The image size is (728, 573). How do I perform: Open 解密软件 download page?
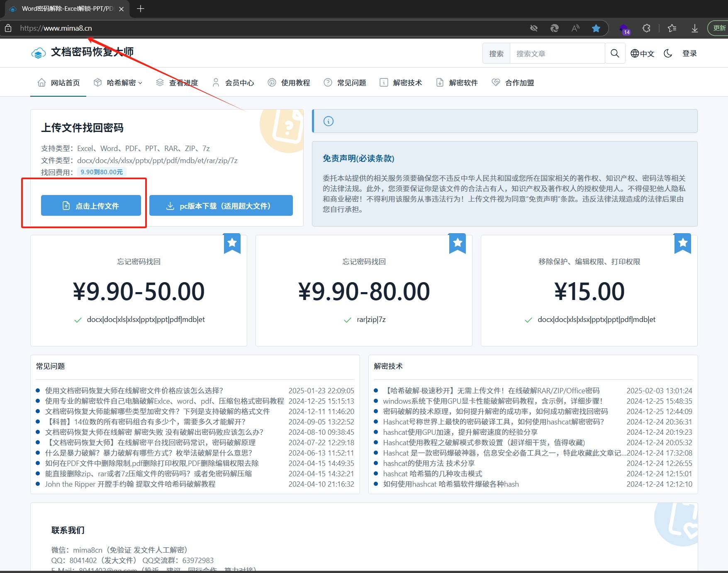(x=457, y=83)
